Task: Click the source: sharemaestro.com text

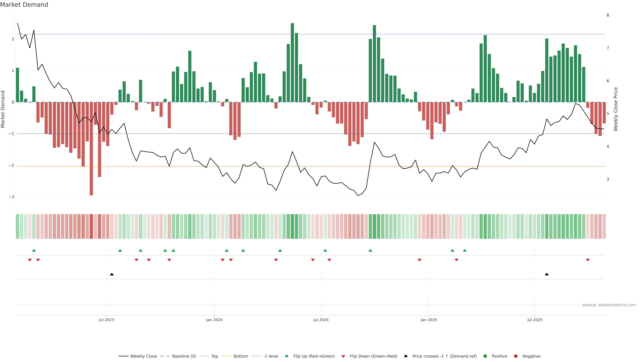Action: tap(609, 305)
